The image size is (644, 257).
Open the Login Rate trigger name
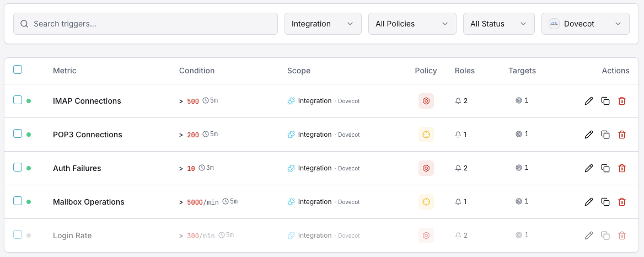pos(72,235)
